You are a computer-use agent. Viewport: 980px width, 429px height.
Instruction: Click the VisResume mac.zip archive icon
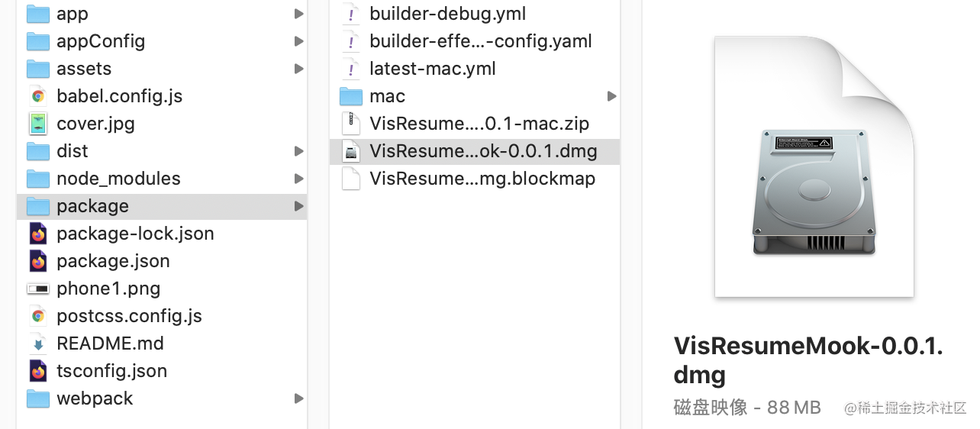point(351,124)
